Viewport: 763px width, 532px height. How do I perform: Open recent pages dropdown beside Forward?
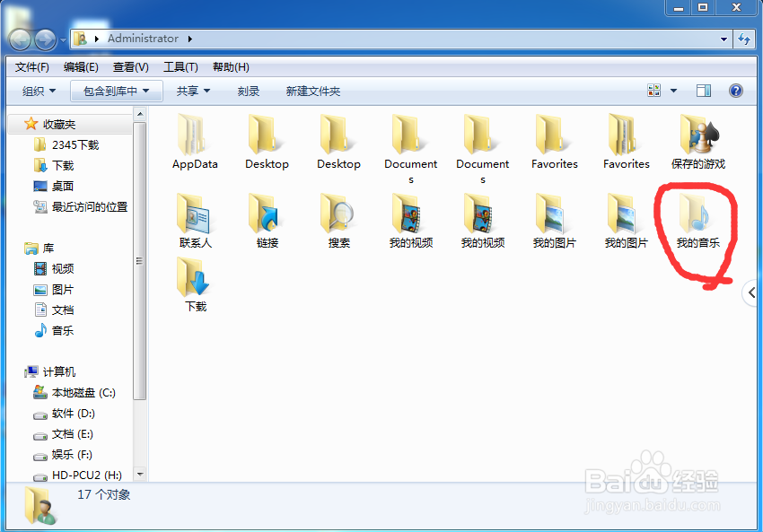[63, 40]
